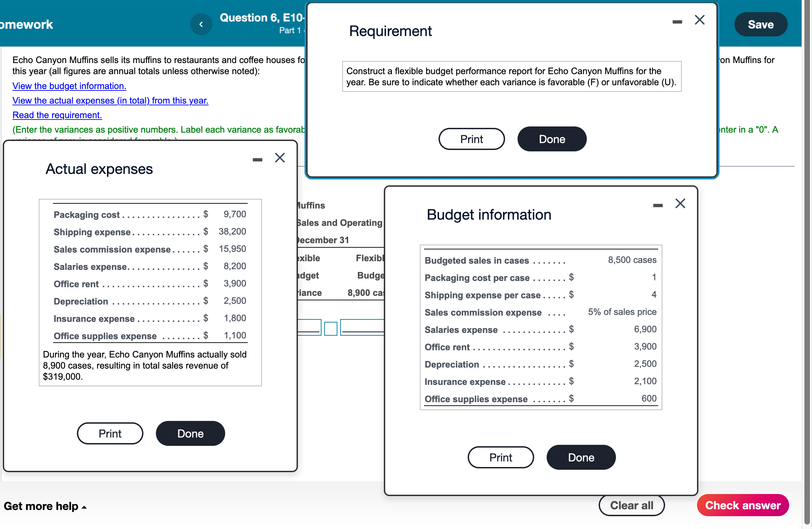Image resolution: width=812 pixels, height=529 pixels.
Task: Click the Homework heading in the top bar
Action: coord(26,24)
